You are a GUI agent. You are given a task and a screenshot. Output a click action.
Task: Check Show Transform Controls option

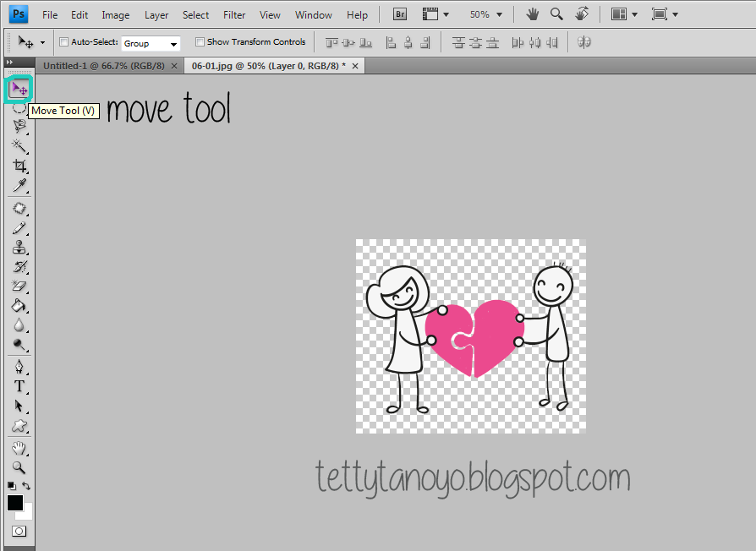coord(200,42)
